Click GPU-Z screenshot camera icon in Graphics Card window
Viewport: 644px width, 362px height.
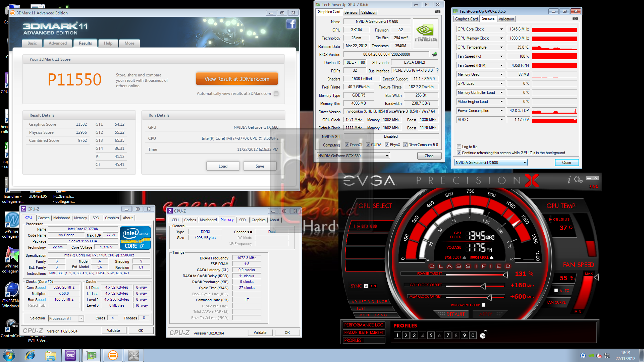[437, 12]
